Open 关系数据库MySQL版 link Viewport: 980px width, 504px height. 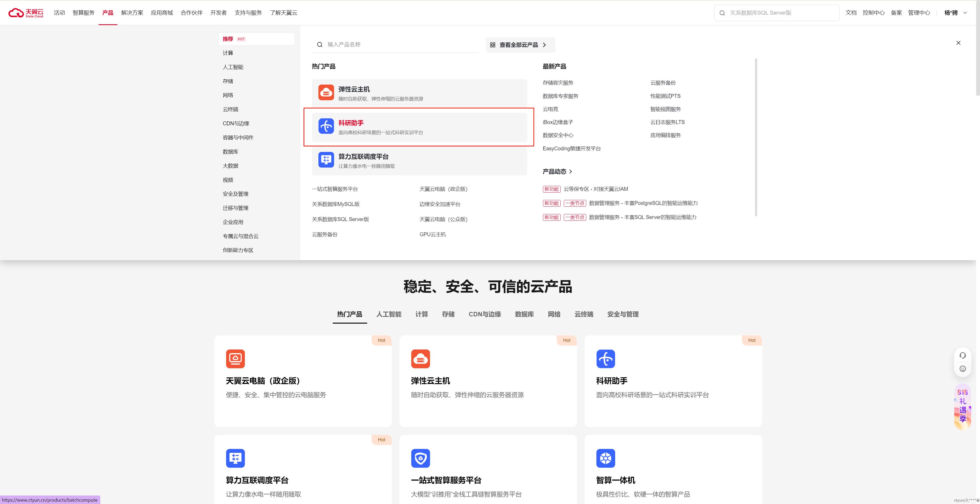336,204
